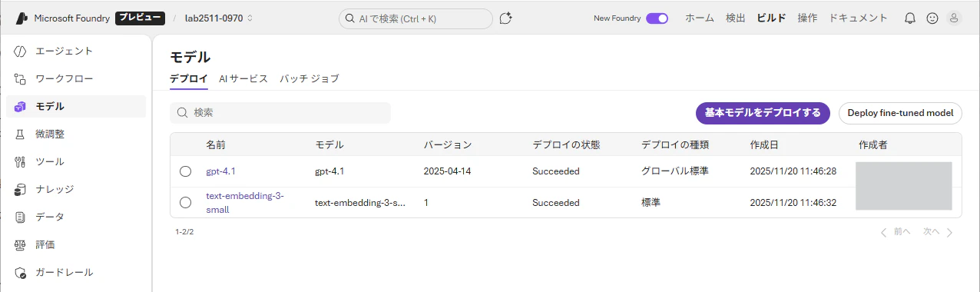Open the text-embedding-3-small deployment link
The image size is (980, 292).
(245, 202)
